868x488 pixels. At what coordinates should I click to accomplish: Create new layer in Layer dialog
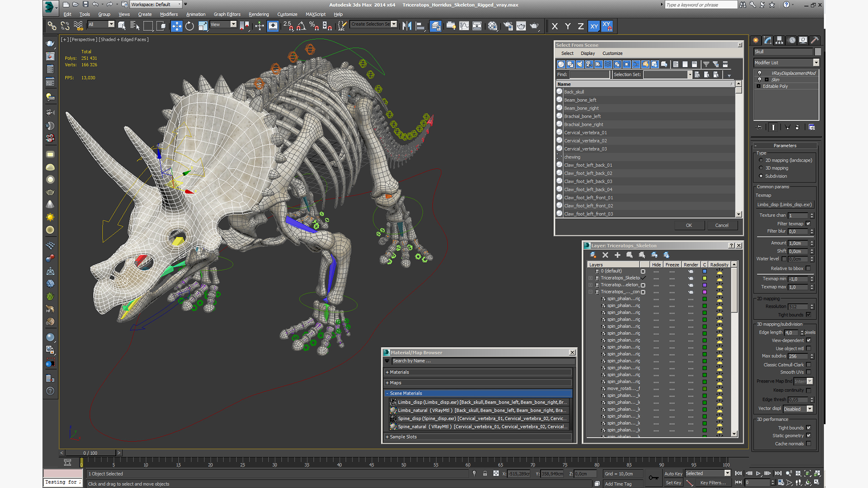tap(593, 255)
